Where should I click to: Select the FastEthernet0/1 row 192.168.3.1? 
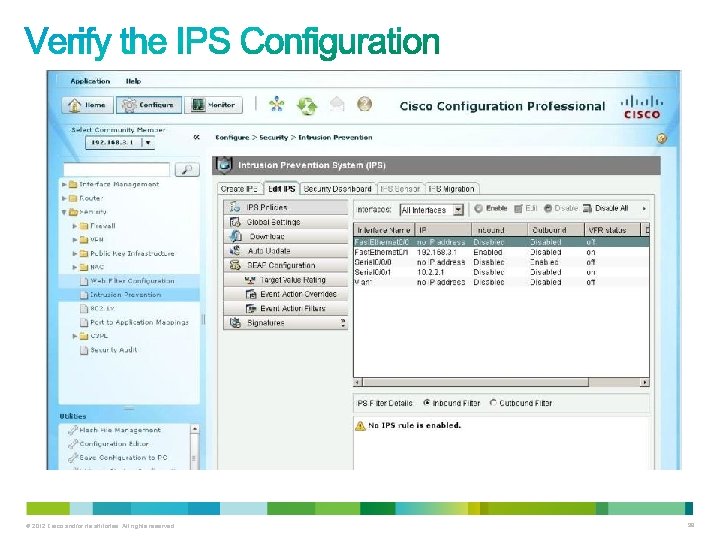501,253
